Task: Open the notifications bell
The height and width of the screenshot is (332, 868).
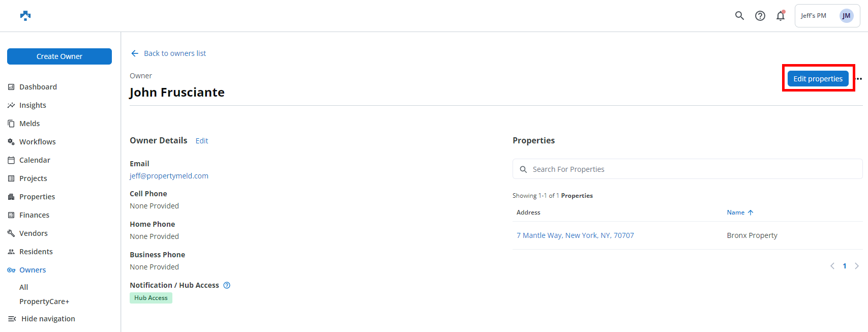Action: click(x=780, y=16)
